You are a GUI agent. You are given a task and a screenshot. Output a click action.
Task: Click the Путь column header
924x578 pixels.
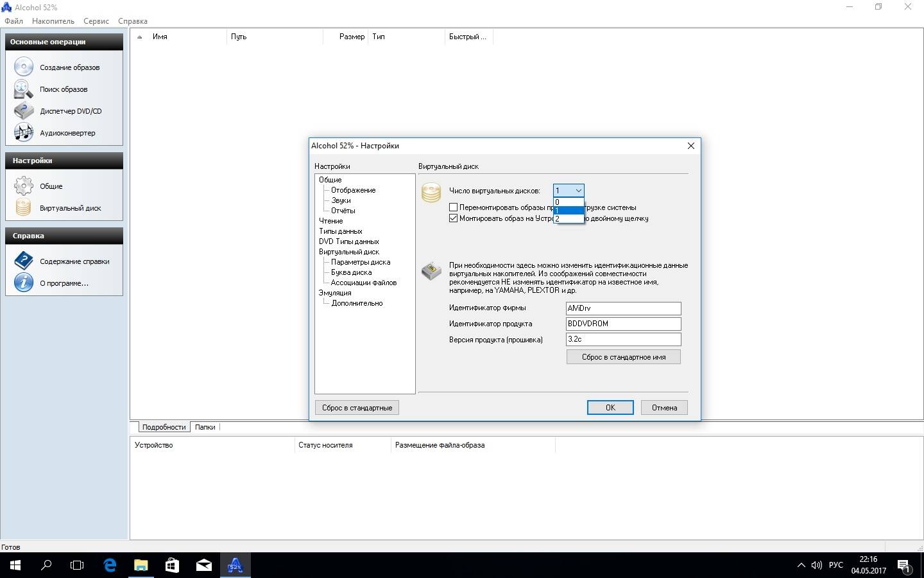[x=275, y=37]
